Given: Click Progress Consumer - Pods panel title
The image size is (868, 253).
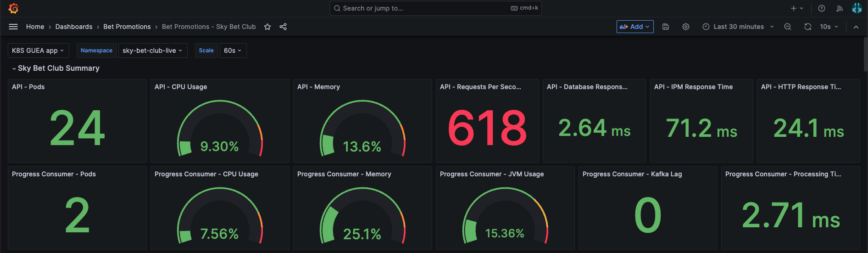Looking at the screenshot, I should point(54,174).
